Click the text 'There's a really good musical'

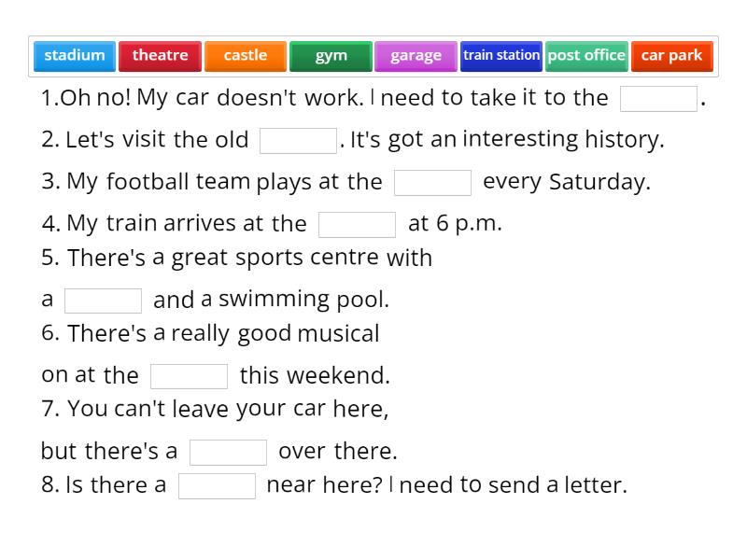[x=223, y=333]
